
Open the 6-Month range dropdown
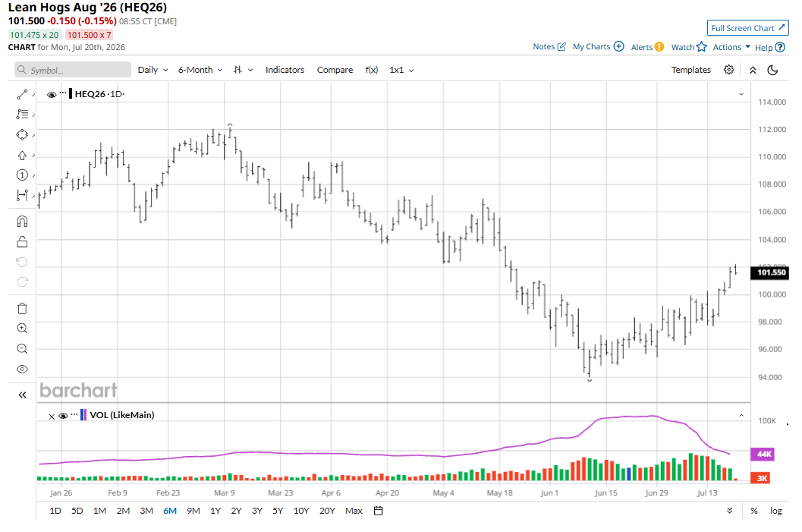[x=200, y=70]
